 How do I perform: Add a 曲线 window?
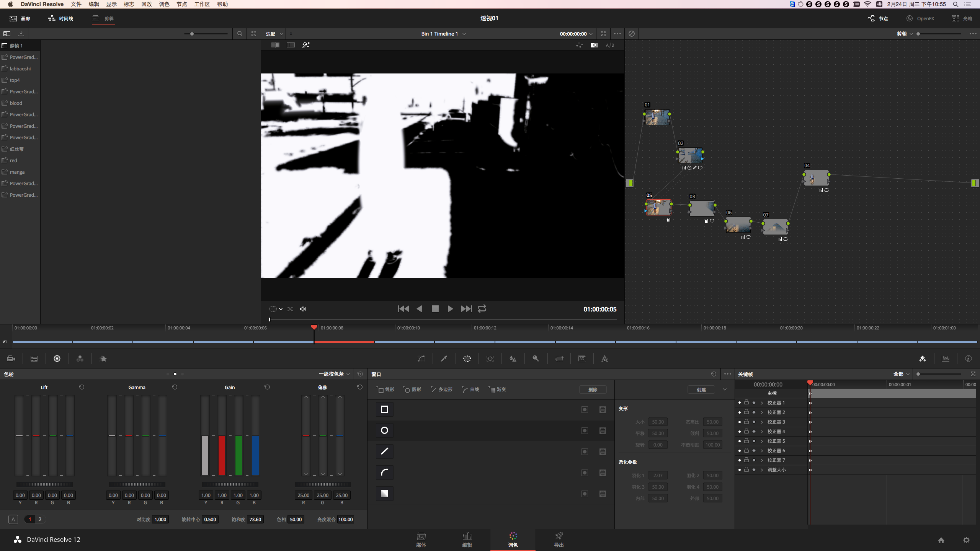point(470,389)
